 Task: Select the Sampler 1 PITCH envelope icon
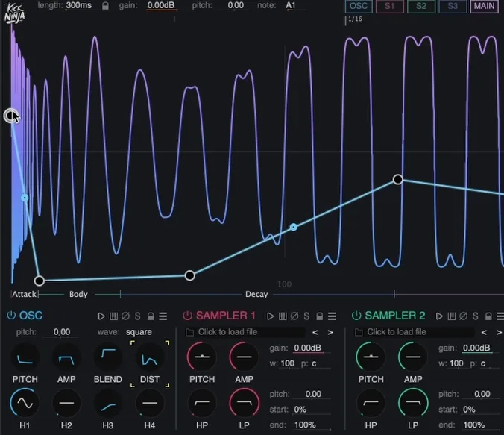202,357
